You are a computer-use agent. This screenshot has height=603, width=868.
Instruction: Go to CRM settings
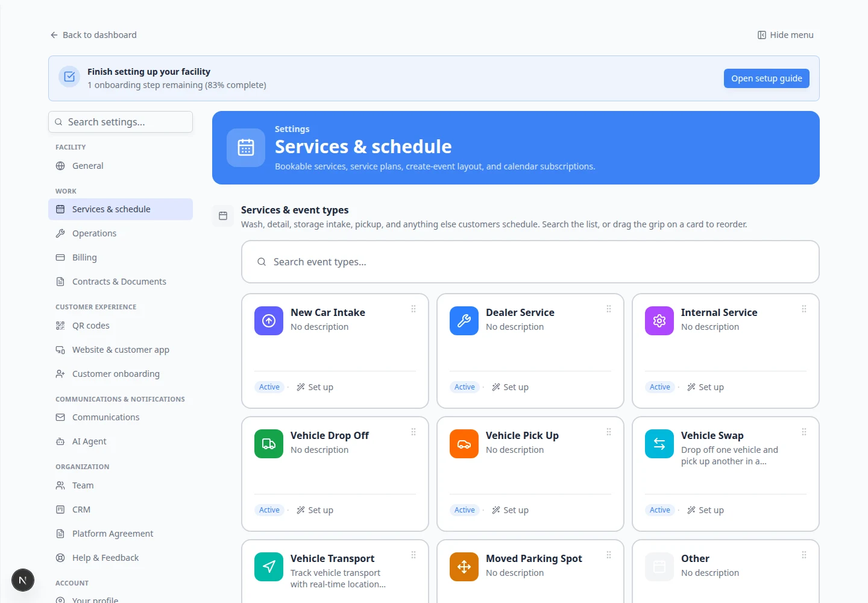pyautogui.click(x=121, y=510)
